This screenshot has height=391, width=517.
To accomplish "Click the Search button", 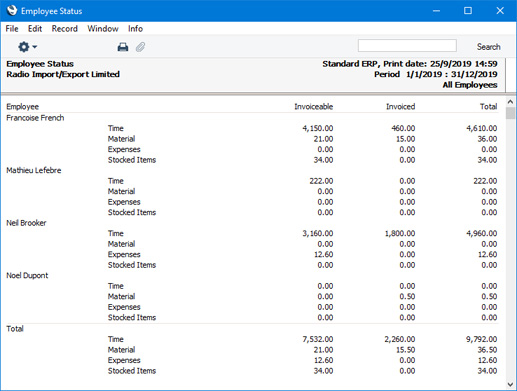I will (488, 47).
